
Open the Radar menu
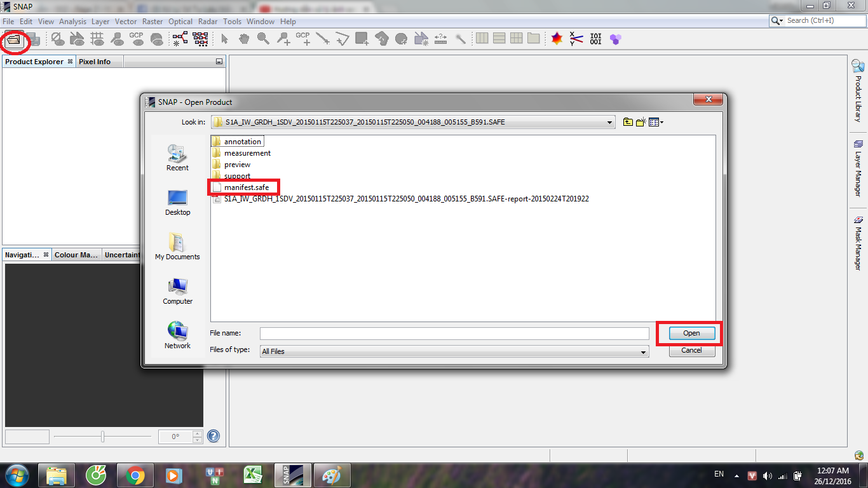[208, 21]
